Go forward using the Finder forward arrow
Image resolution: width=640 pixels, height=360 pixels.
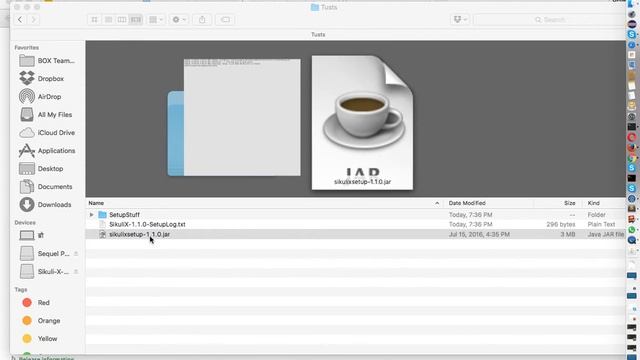click(x=34, y=19)
